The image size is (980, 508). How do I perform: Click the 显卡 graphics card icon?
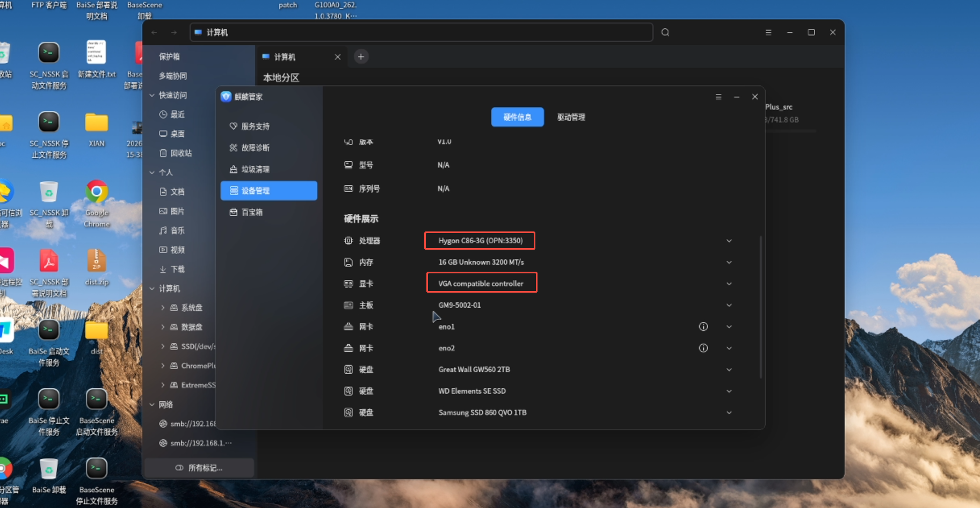point(349,284)
